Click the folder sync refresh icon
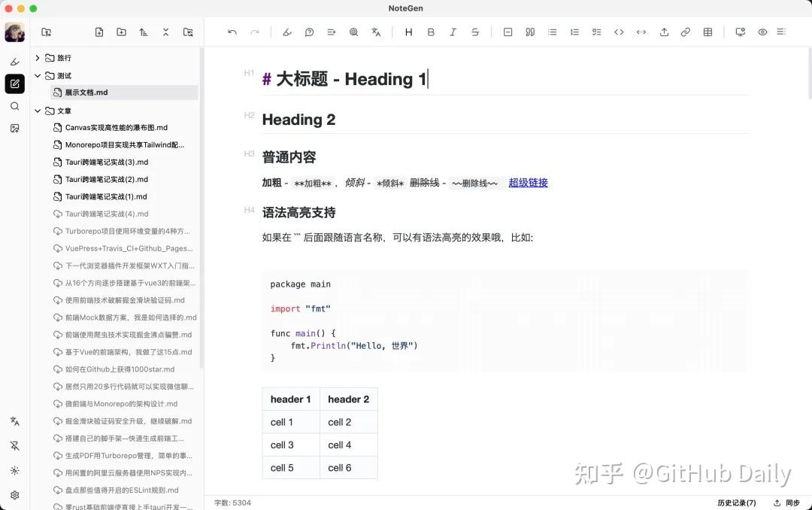Viewport: 812px width, 510px height. (x=188, y=32)
